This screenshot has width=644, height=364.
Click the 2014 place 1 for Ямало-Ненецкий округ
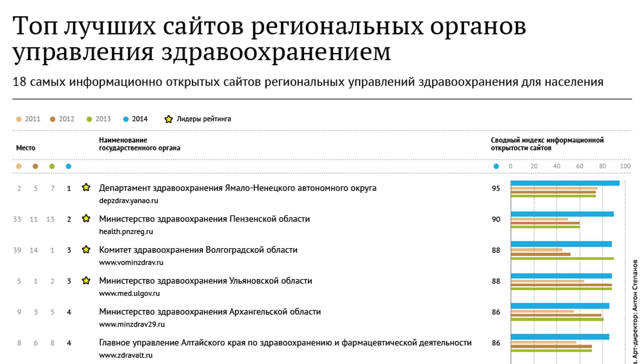pos(69,188)
